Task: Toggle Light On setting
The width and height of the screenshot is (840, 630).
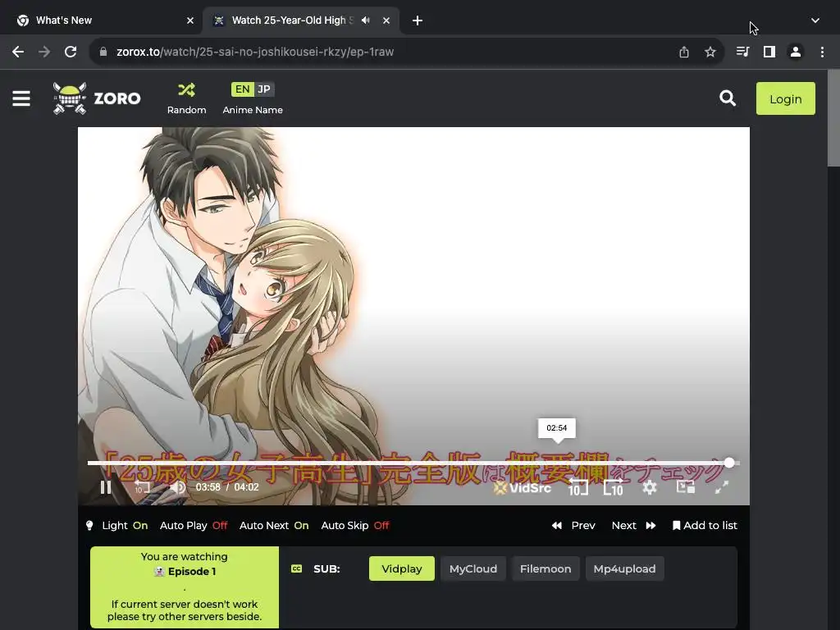Action: click(125, 526)
